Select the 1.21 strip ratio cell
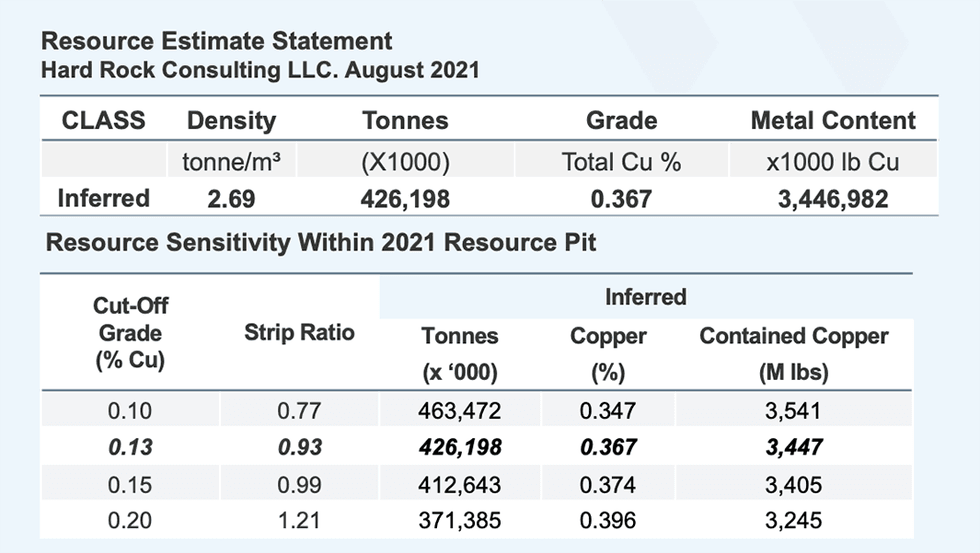Screen dimensions: 980x553 [299, 521]
